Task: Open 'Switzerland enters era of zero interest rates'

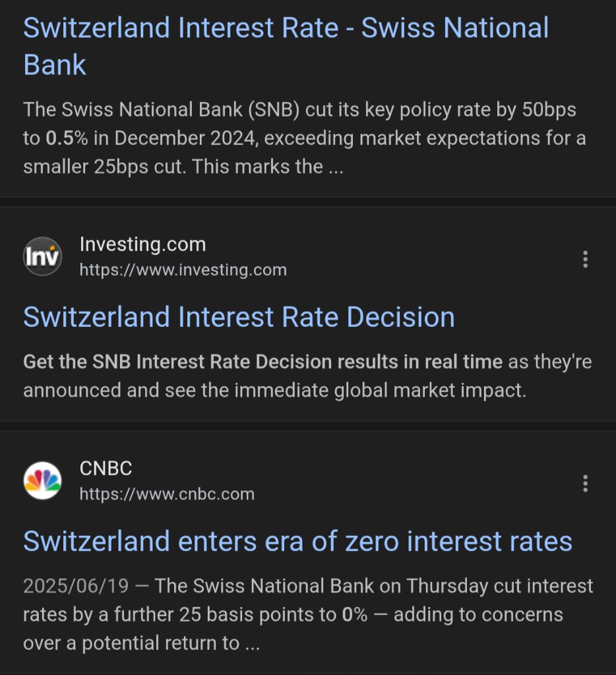Action: [x=297, y=541]
